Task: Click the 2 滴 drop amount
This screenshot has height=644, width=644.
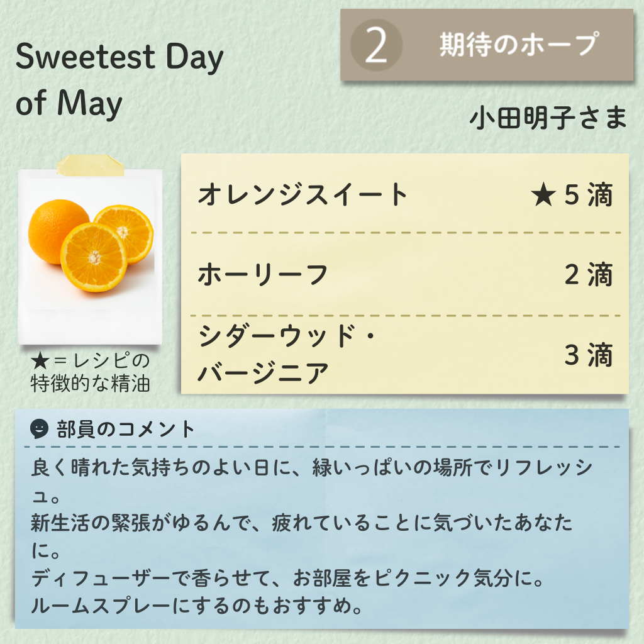Action: coord(589,274)
